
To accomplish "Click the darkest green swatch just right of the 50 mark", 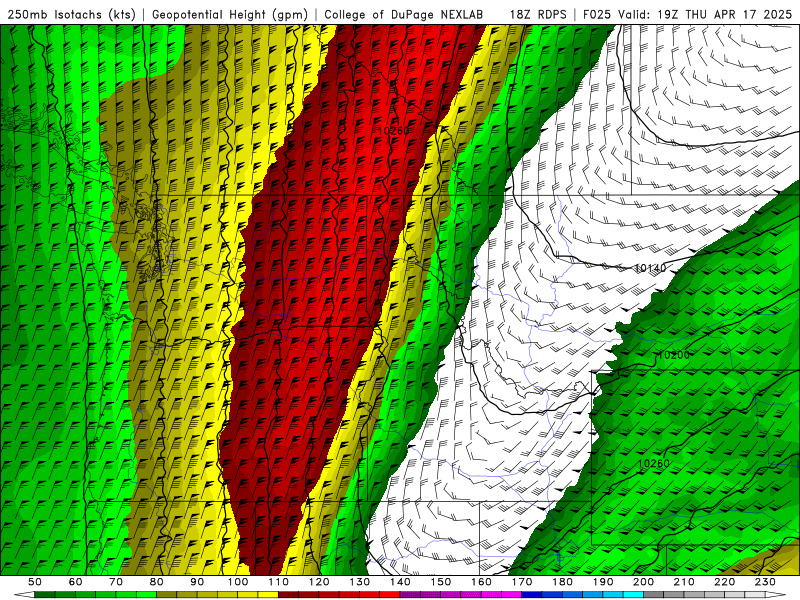I will click(45, 595).
